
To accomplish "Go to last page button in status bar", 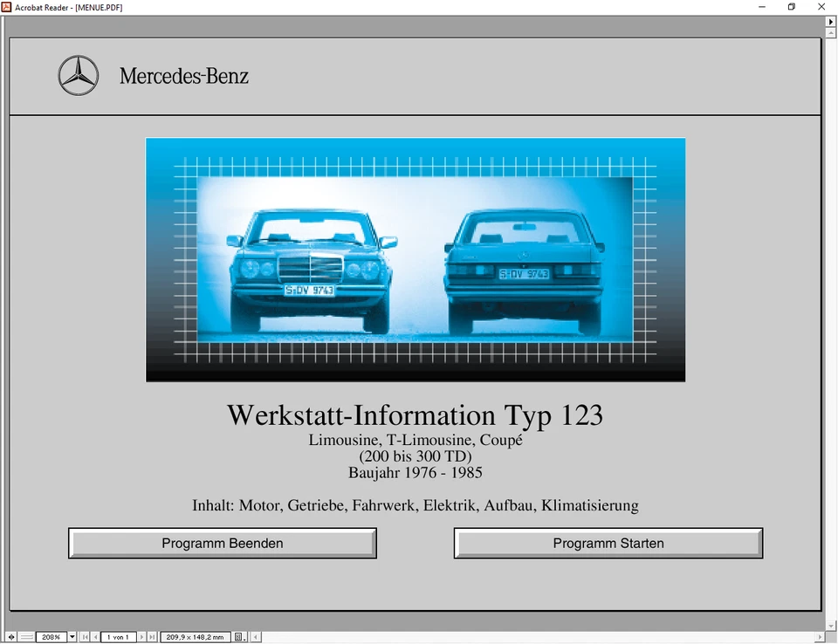I will 152,637.
